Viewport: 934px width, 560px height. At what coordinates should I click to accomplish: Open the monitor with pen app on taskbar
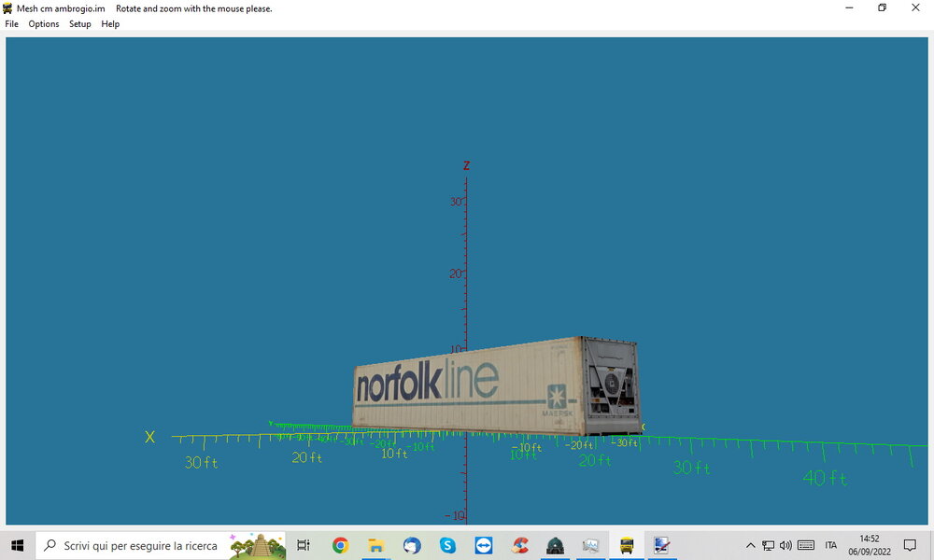coord(662,545)
